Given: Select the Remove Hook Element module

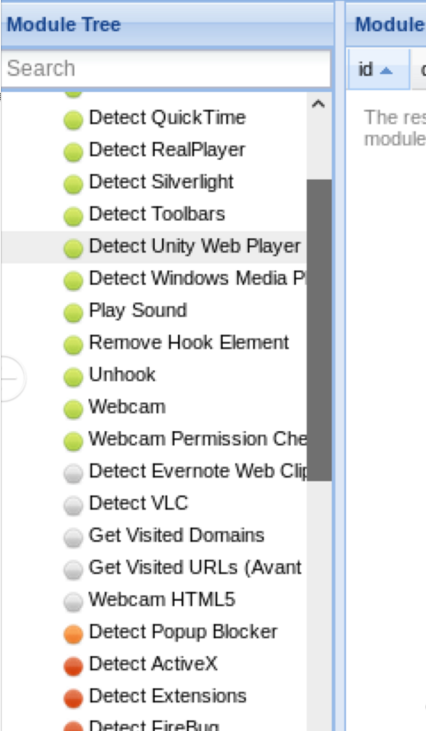Looking at the screenshot, I should coord(189,343).
